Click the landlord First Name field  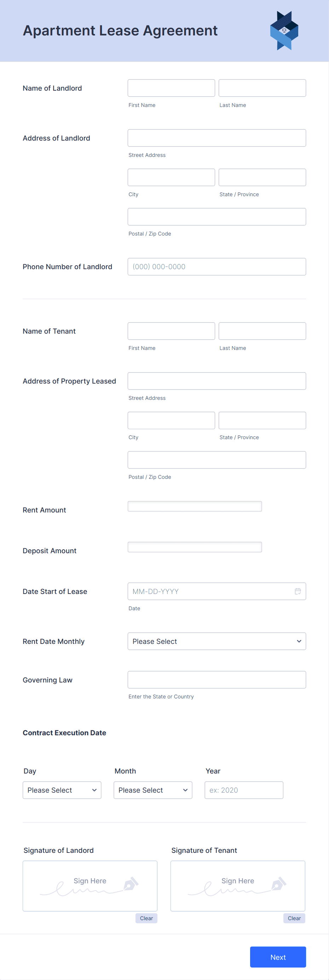pyautogui.click(x=171, y=88)
